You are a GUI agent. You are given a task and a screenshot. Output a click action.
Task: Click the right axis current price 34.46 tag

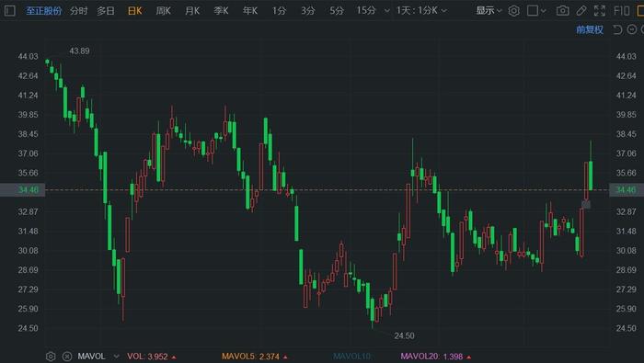(627, 190)
